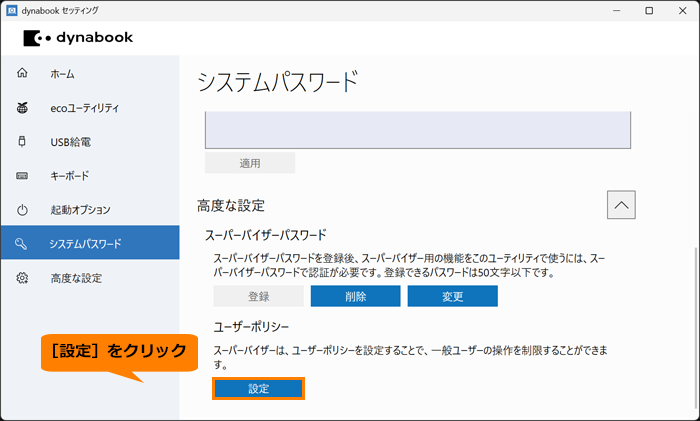Click the gear icon for 高度な設定

[22, 278]
